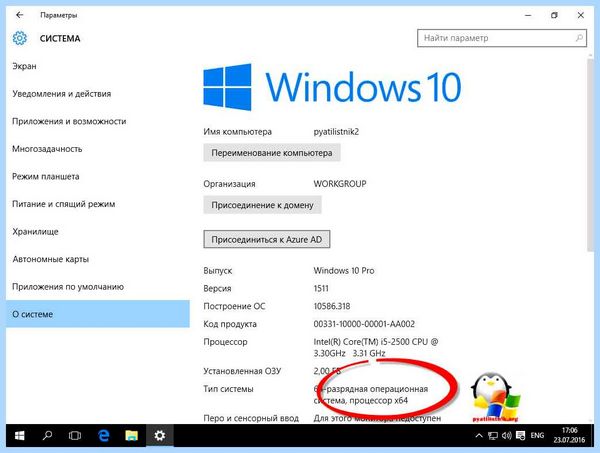600x453 pixels.
Task: Launch Microsoft Edge from the taskbar
Action: point(104,435)
